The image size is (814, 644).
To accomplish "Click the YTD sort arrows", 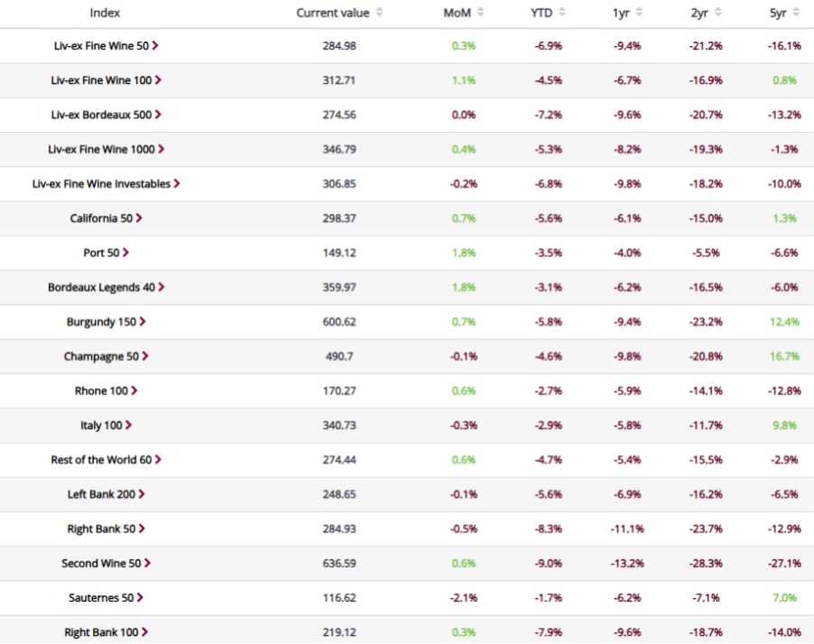I will coord(562,13).
